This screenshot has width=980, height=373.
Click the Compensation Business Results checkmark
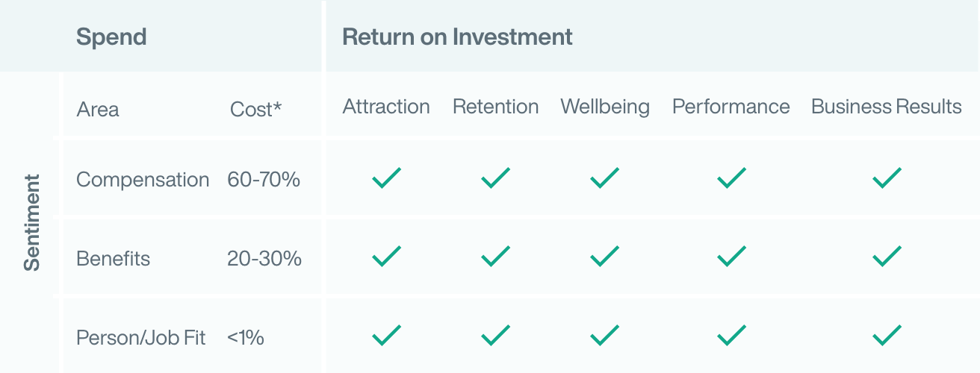coord(887,178)
